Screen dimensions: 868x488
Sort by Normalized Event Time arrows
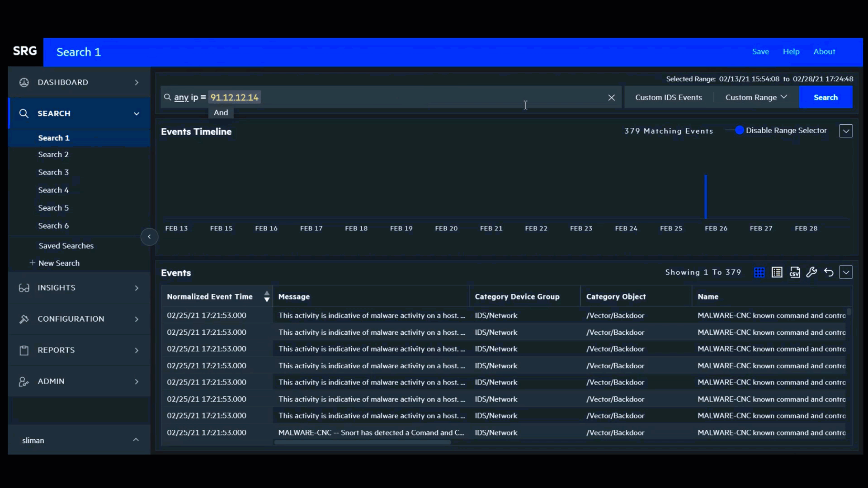267,296
